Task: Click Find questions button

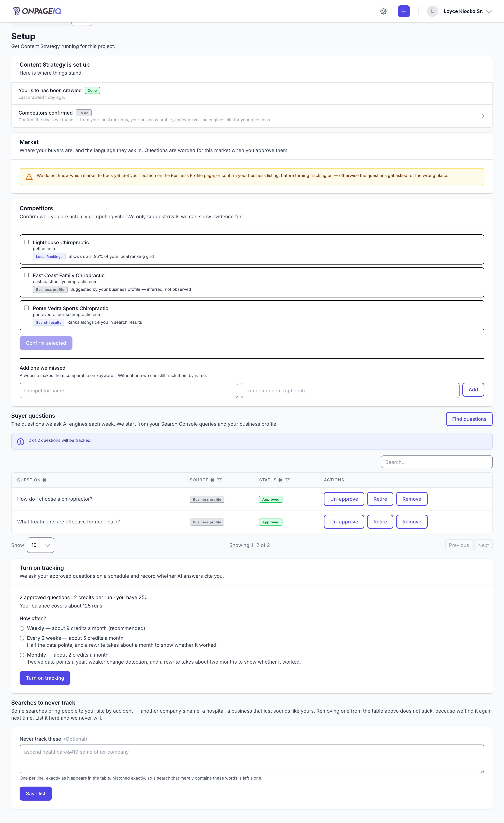Action: (x=469, y=419)
